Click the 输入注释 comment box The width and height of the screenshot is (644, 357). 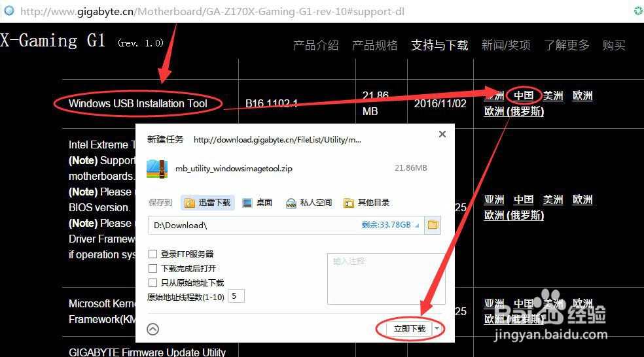coord(386,279)
